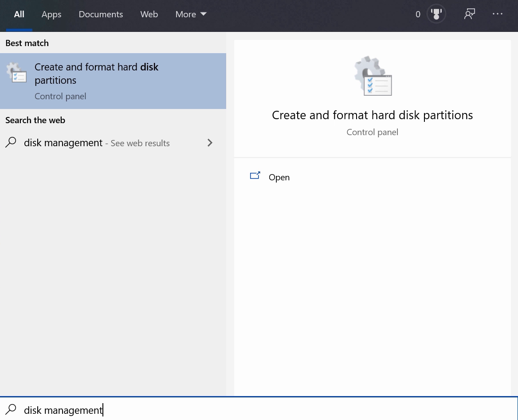The image size is (518, 420).
Task: Select the All tab
Action: tap(19, 14)
